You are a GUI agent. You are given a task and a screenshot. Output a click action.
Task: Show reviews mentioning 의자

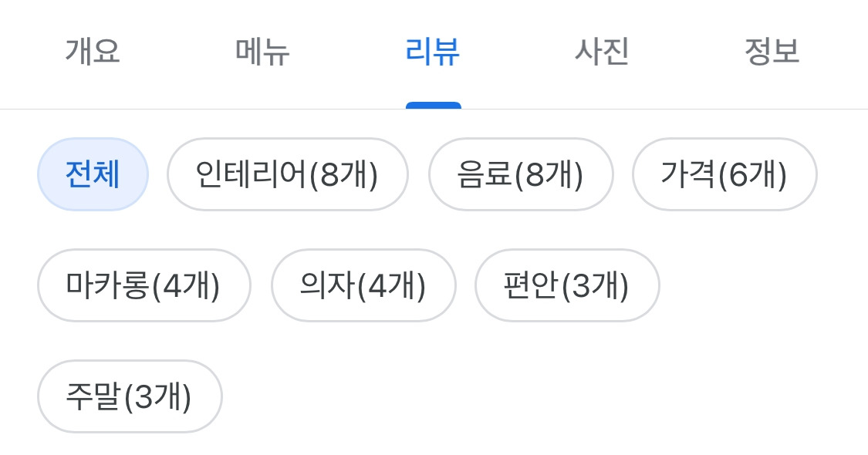pos(363,285)
